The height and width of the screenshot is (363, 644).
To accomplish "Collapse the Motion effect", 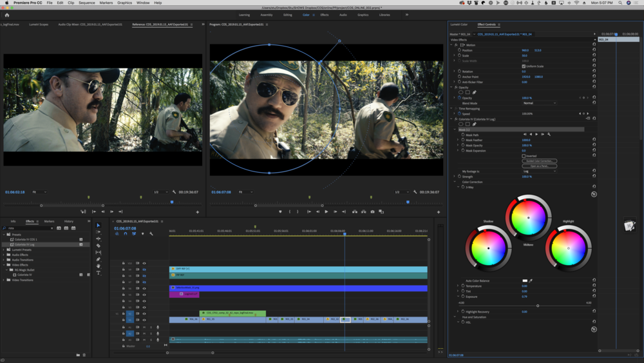I will click(x=451, y=44).
